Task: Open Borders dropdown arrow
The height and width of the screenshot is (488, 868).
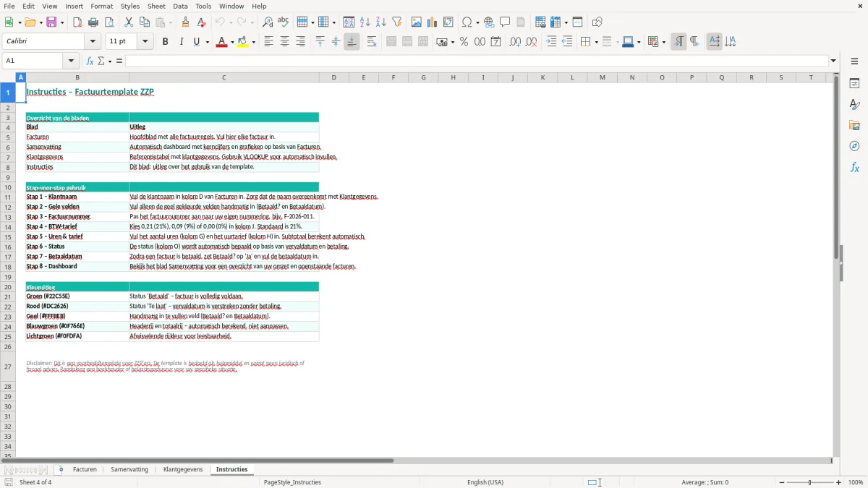Action: 596,42
